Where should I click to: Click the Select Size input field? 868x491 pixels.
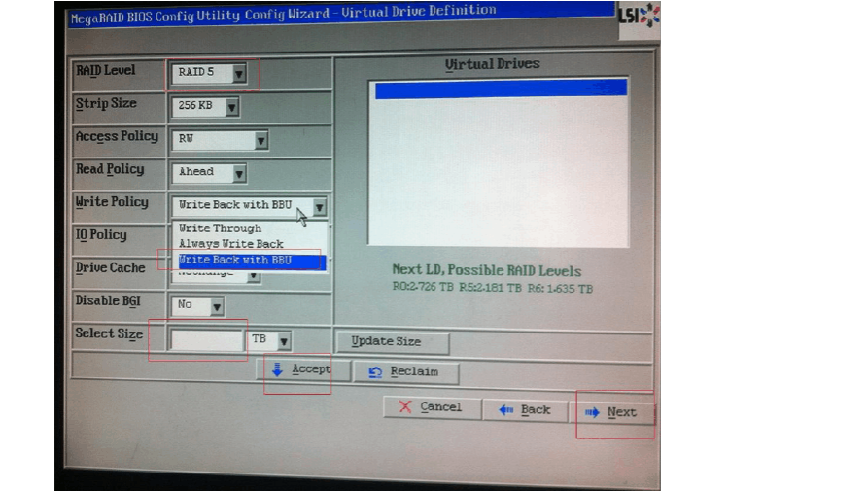click(206, 340)
